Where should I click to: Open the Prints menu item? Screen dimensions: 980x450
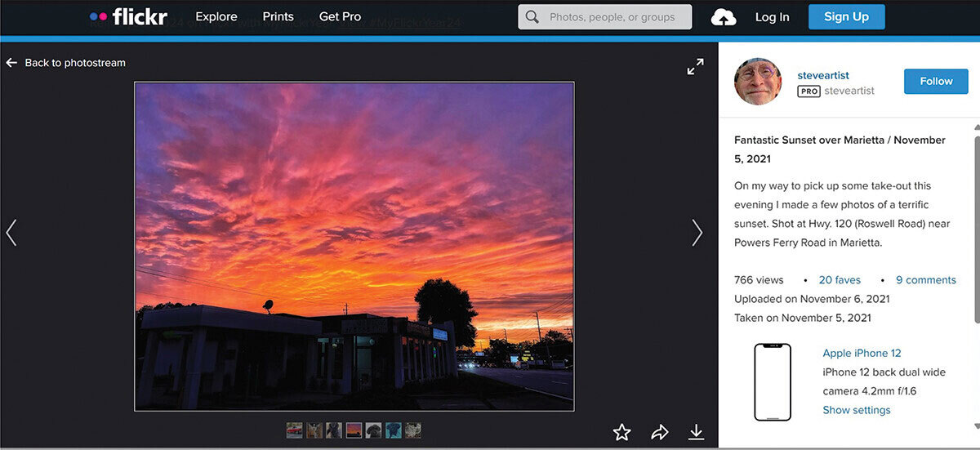coord(278,16)
